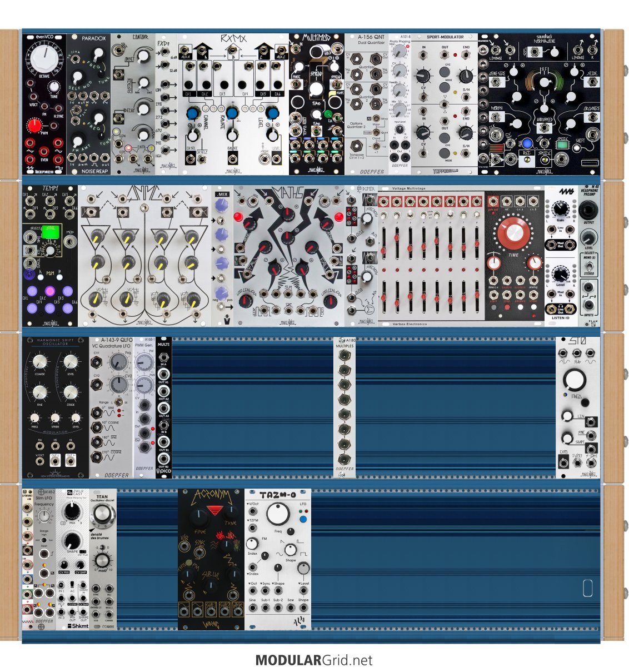629x672 pixels.
Task: Click the SHAPE knob on Jewel Cast
Action: 72,540
